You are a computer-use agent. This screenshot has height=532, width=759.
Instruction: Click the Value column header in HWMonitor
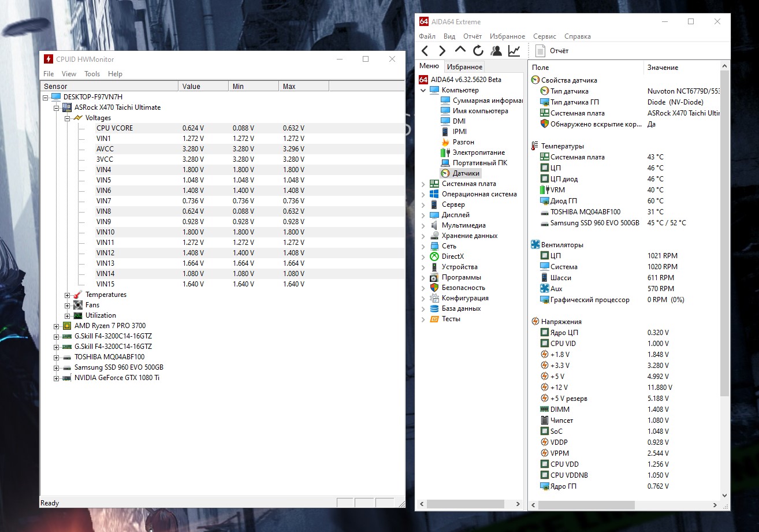click(204, 87)
